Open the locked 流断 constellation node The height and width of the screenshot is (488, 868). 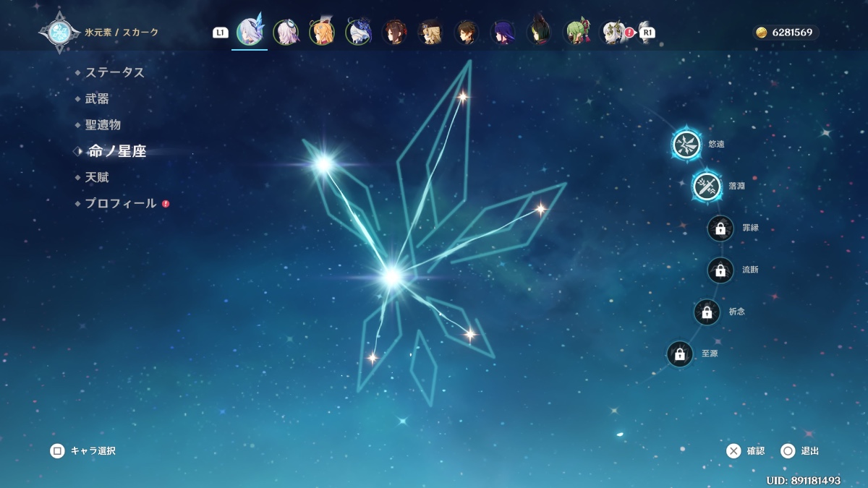[x=720, y=270]
